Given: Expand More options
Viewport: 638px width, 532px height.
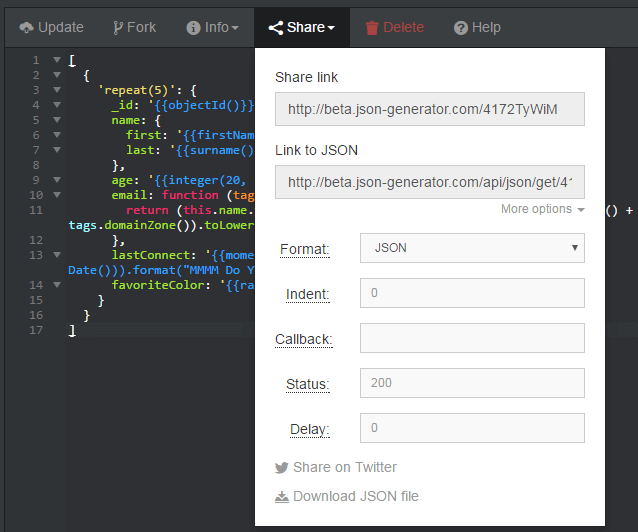Looking at the screenshot, I should pos(543,210).
